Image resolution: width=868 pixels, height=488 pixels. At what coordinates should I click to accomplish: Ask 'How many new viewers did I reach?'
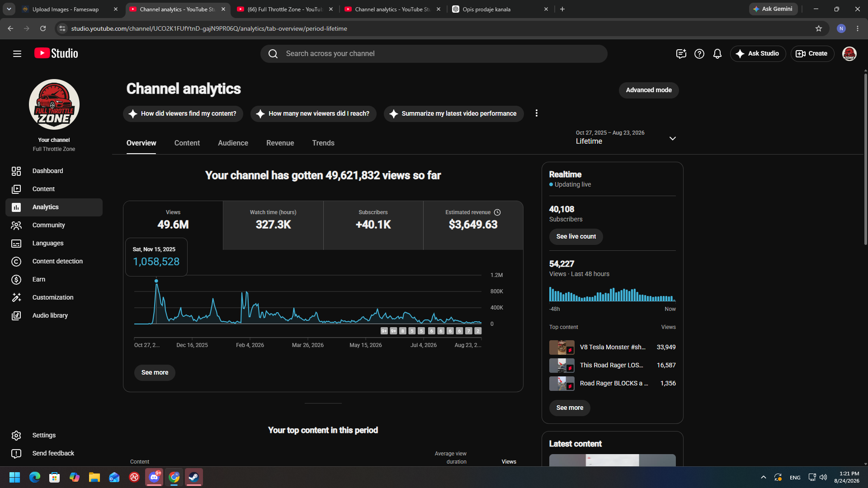(x=313, y=114)
